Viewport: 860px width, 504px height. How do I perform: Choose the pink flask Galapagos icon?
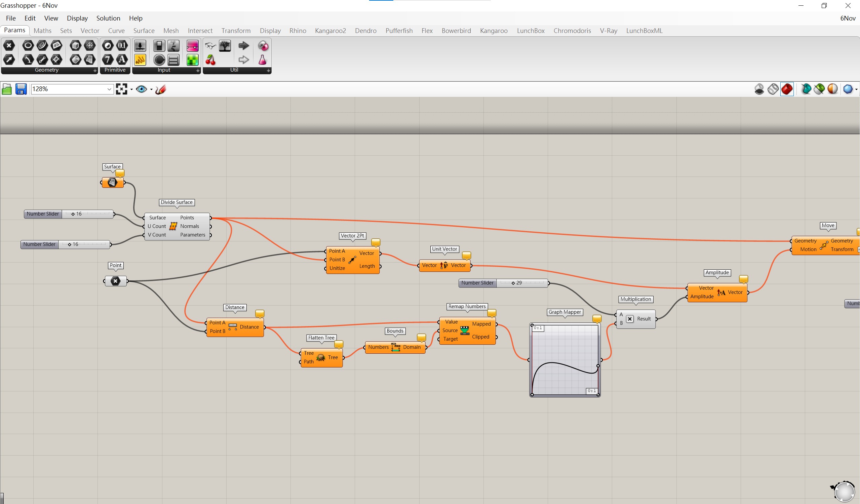click(263, 60)
